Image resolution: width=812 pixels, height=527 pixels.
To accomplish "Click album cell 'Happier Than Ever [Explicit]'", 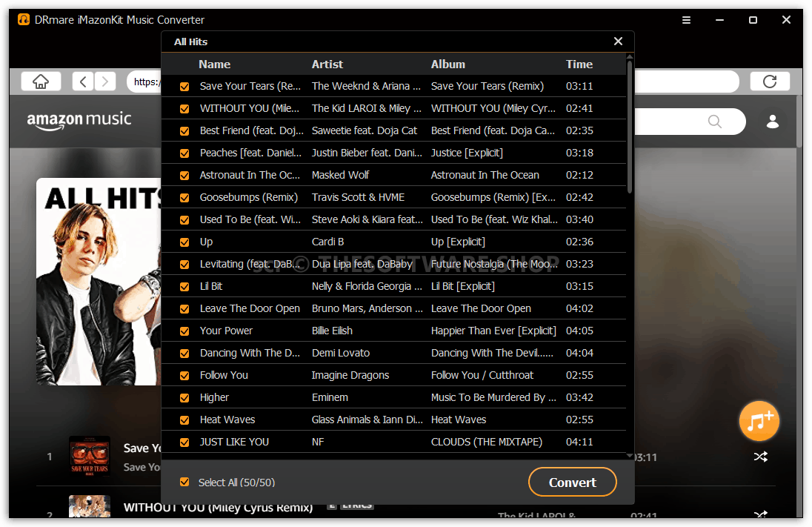I will point(493,331).
